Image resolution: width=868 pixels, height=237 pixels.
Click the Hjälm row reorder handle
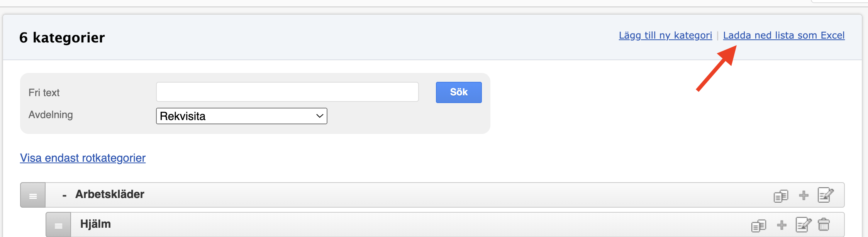[x=59, y=225]
